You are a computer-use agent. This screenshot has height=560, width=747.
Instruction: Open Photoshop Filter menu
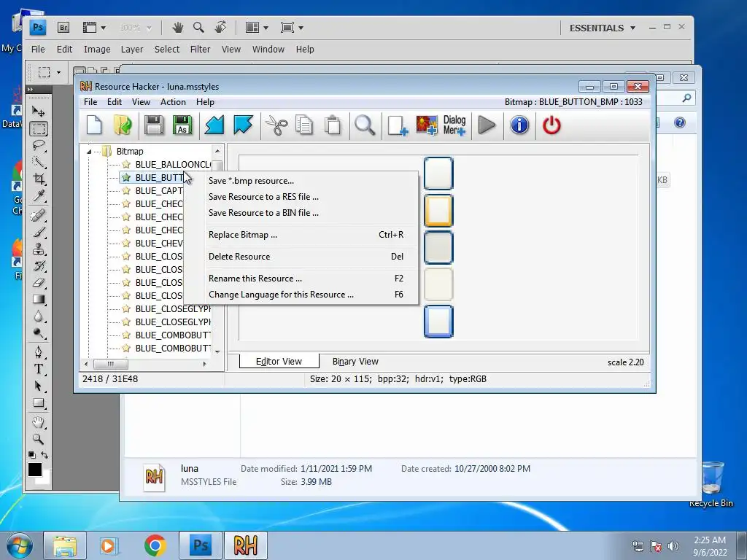(x=200, y=49)
